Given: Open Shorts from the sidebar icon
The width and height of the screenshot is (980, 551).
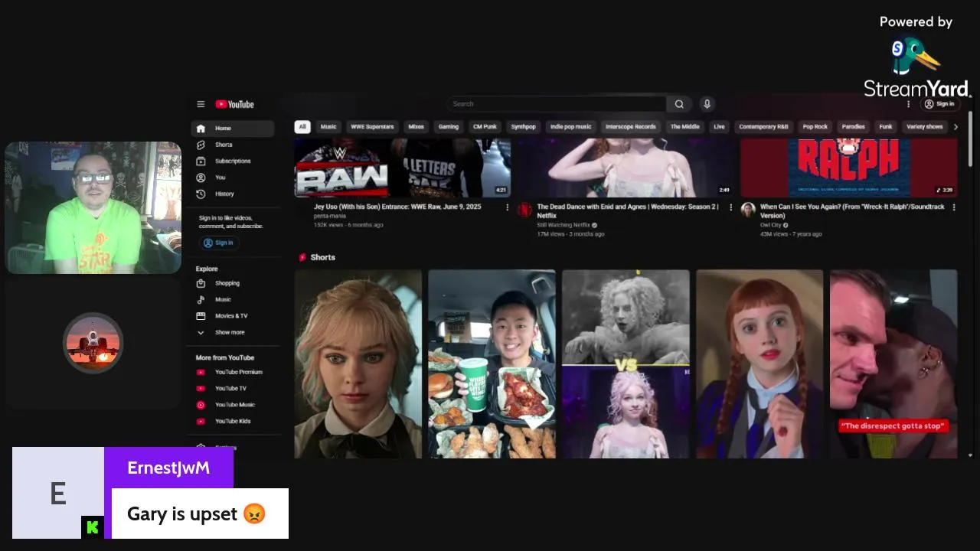Looking at the screenshot, I should (x=201, y=145).
